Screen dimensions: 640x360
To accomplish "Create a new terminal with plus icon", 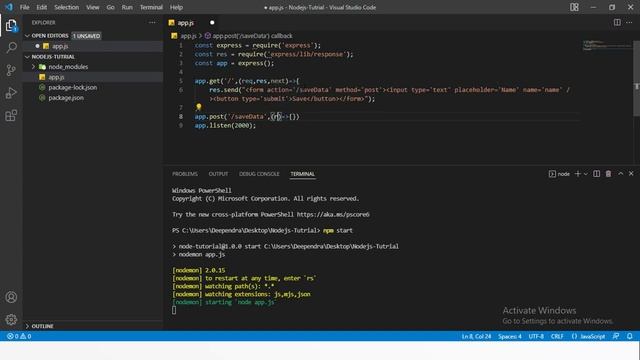I will click(x=578, y=174).
